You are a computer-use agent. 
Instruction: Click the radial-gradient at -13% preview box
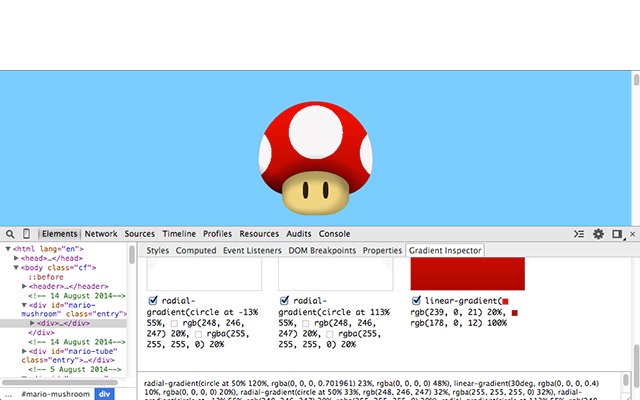point(204,274)
